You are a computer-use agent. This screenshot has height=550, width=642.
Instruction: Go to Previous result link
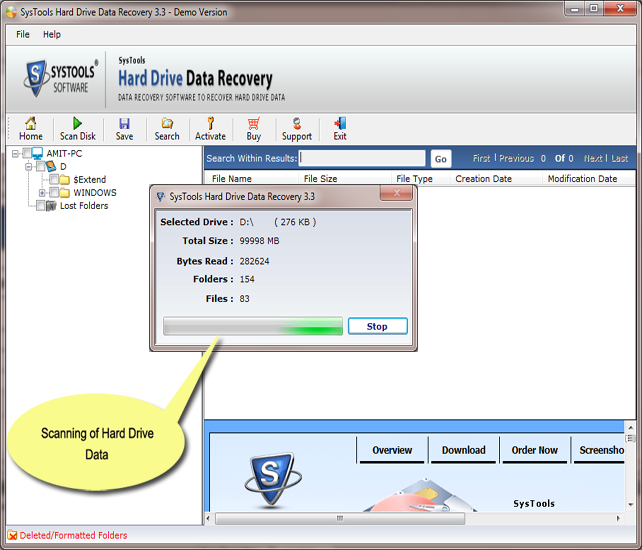click(x=516, y=158)
